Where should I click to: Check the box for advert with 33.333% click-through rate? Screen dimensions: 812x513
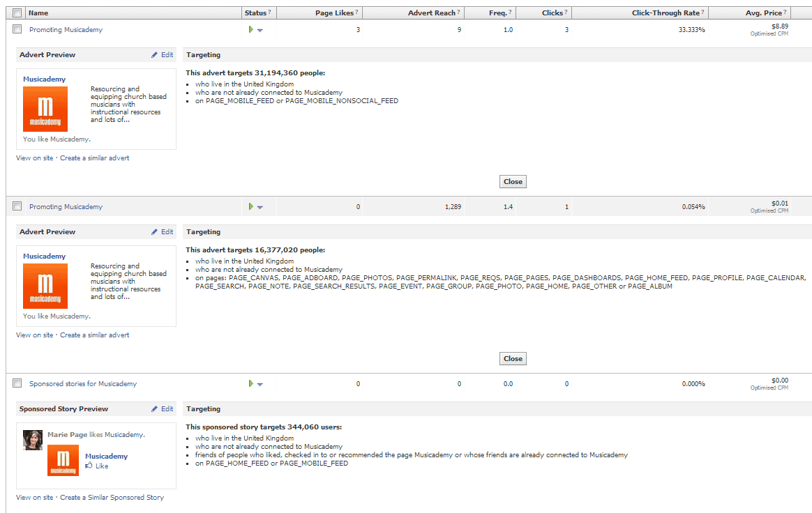coord(17,29)
